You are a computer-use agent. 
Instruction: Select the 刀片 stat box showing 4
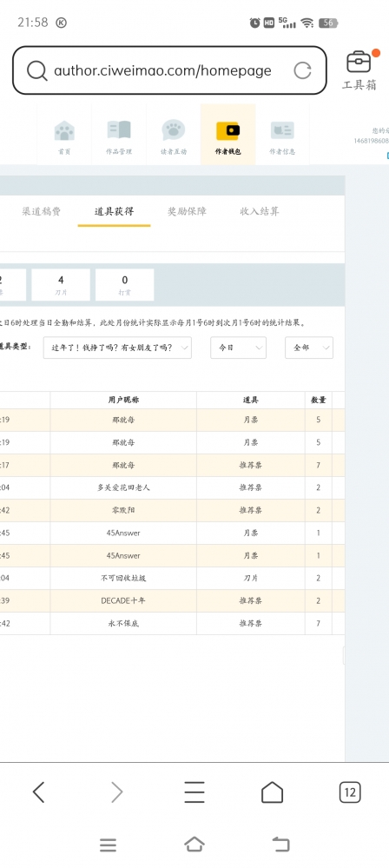[x=61, y=284]
